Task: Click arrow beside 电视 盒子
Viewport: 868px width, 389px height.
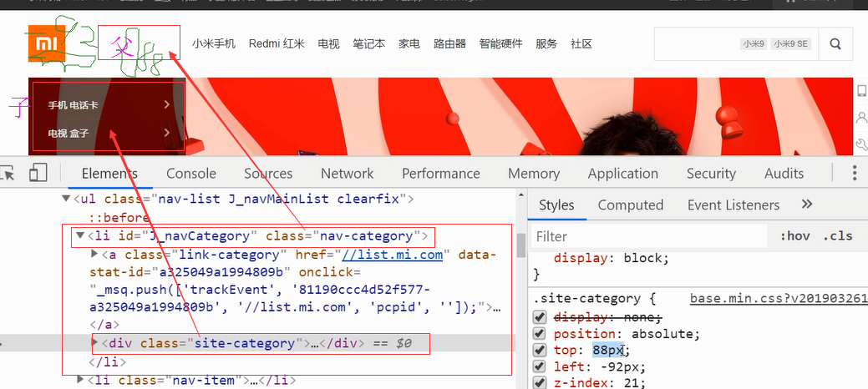Action: click(x=166, y=133)
